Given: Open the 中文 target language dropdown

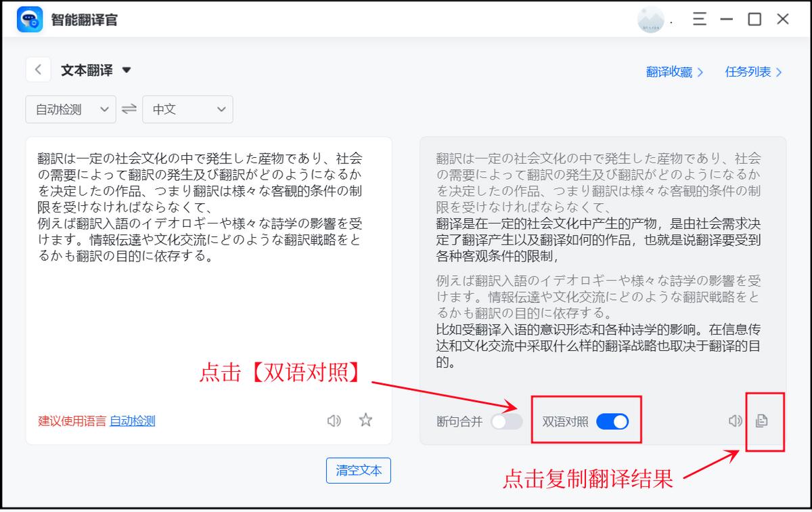Looking at the screenshot, I should pyautogui.click(x=187, y=109).
